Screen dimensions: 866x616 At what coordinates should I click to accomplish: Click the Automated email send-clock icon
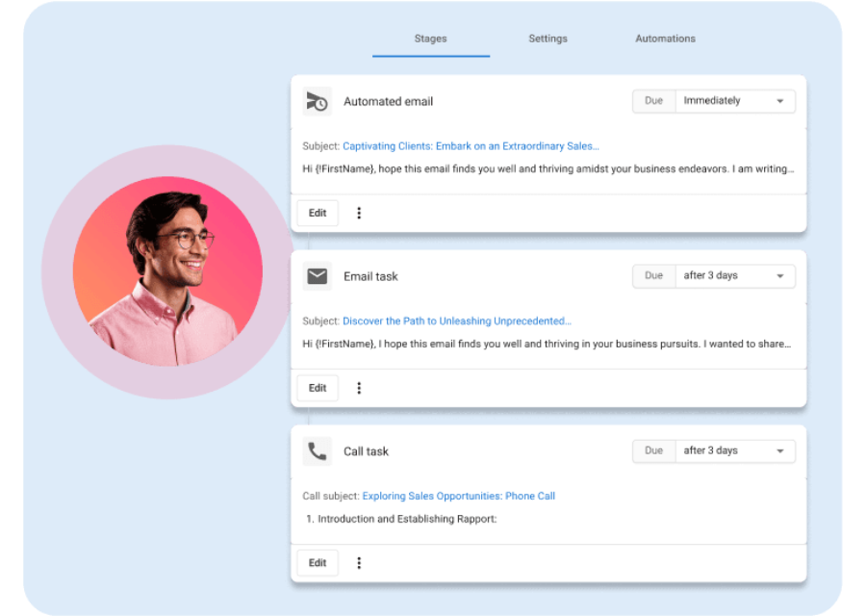317,101
